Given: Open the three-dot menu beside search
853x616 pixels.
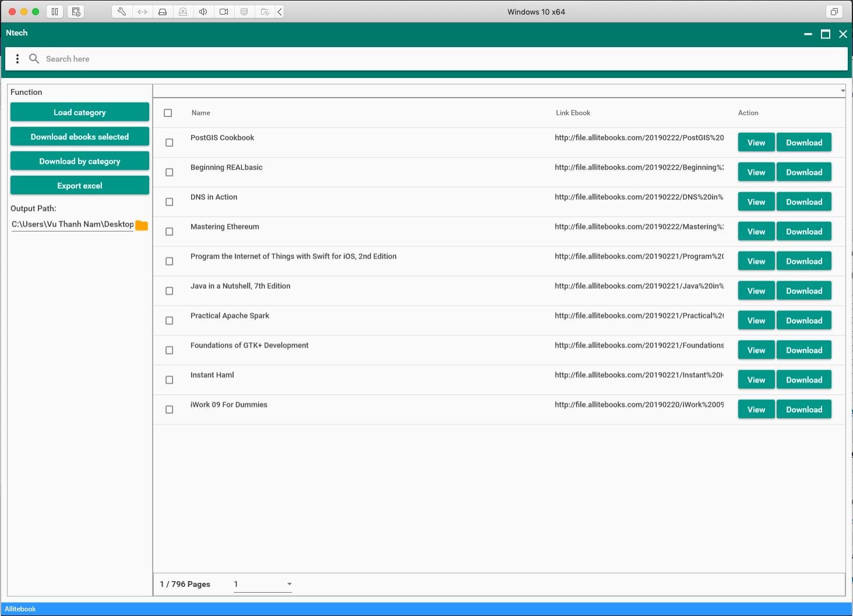Looking at the screenshot, I should pyautogui.click(x=17, y=59).
